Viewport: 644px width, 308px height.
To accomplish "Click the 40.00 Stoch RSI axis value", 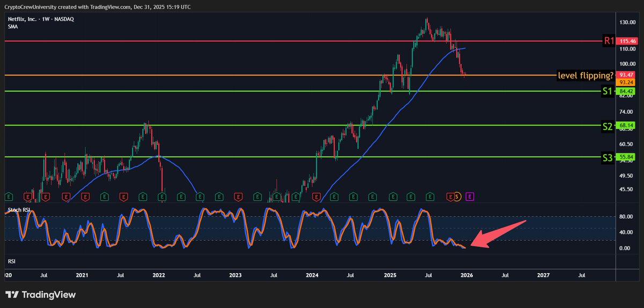I will (x=627, y=233).
